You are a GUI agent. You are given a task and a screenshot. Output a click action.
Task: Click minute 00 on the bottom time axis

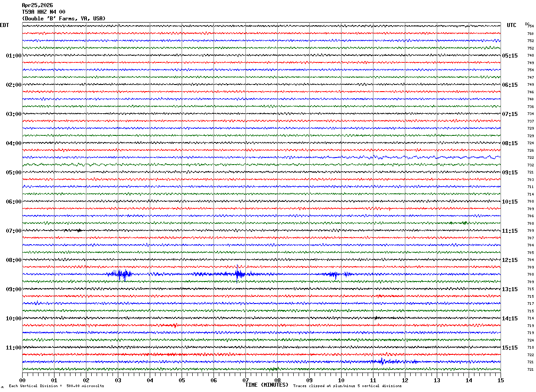pyautogui.click(x=23, y=380)
